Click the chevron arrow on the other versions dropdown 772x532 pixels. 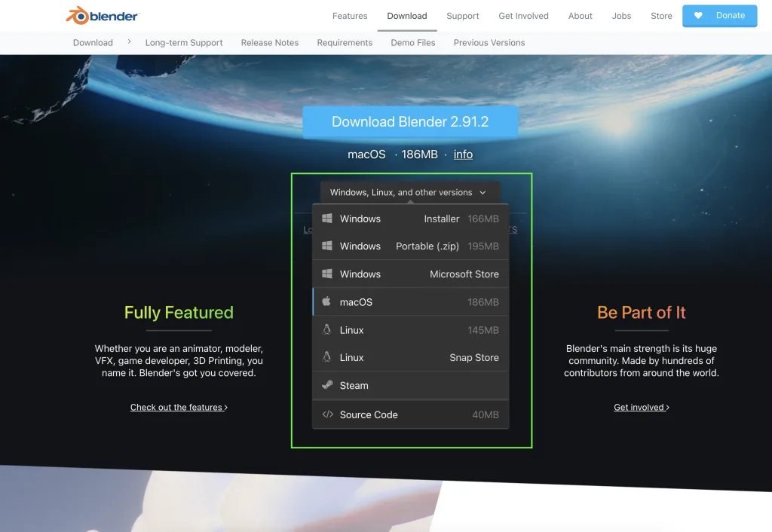pyautogui.click(x=482, y=192)
